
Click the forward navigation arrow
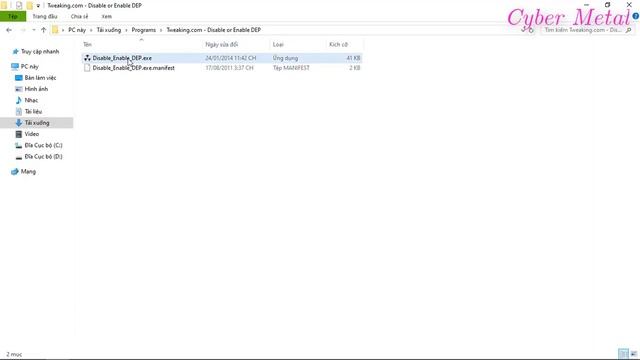23,30
